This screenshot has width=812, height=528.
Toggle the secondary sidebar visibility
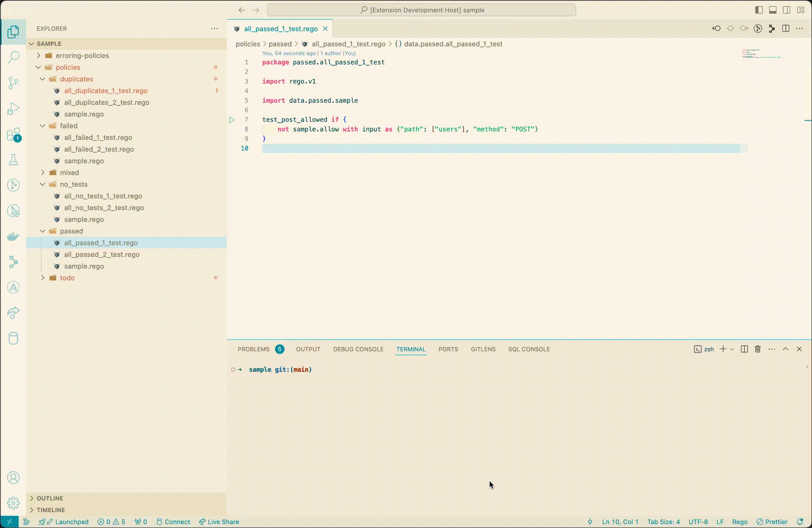[787, 10]
